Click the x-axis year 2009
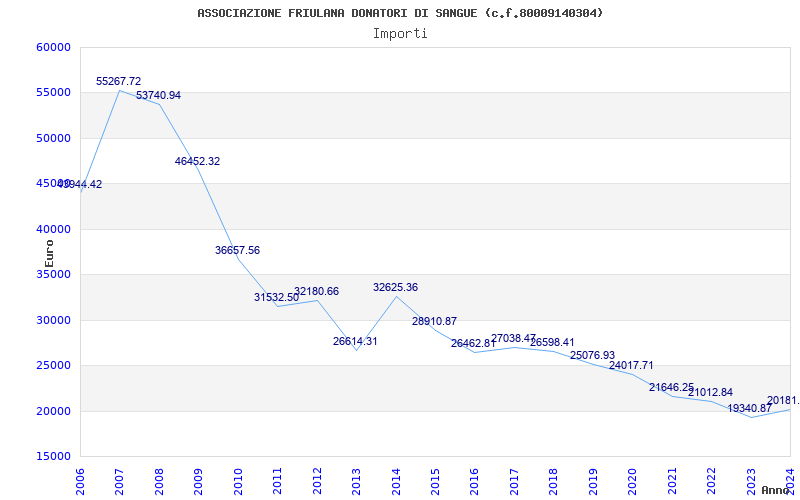Viewport: 800px width, 500px height. click(x=198, y=482)
